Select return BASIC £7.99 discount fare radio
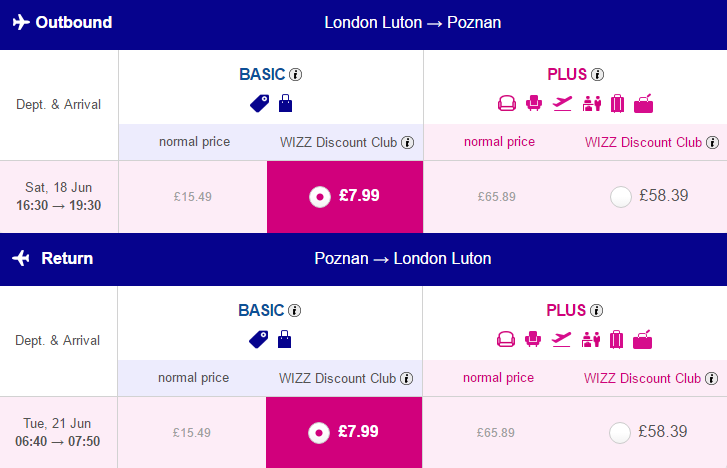The image size is (727, 468). 319,433
